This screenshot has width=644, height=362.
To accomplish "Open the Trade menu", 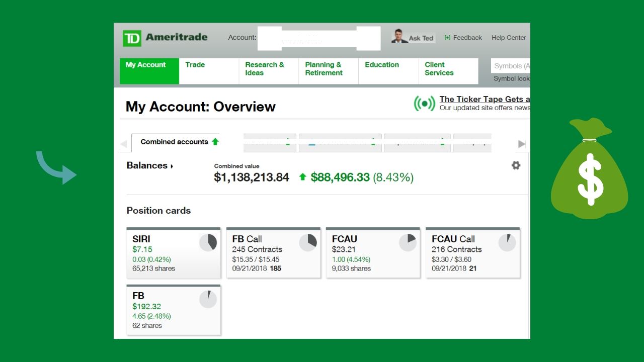I will pyautogui.click(x=209, y=71).
